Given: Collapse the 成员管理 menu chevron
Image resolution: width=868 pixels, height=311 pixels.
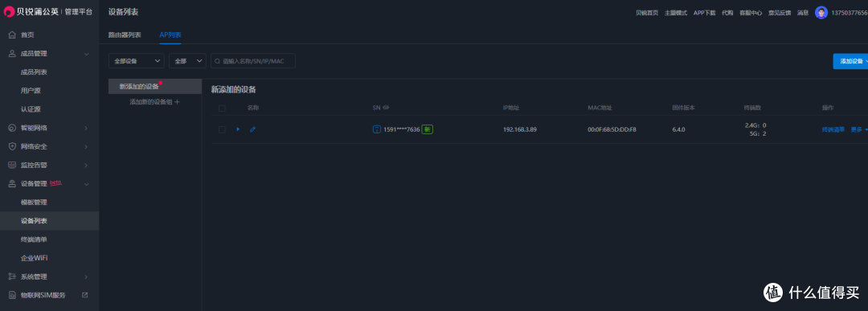Looking at the screenshot, I should pos(86,54).
